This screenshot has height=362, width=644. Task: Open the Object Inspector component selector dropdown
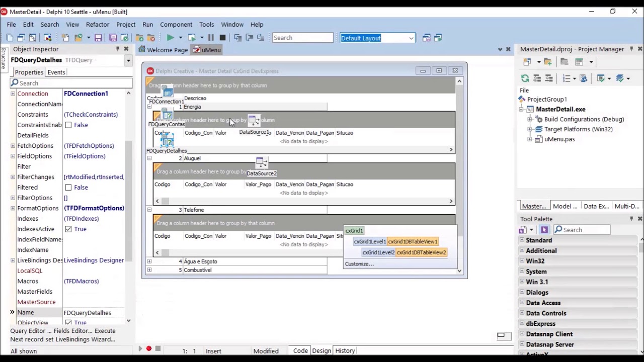pos(128,60)
